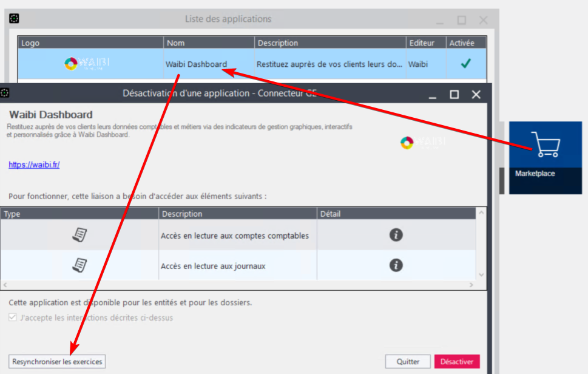Viewport: 588px width, 374px height.
Task: Click scroll right arrow of permissions table
Action: coord(471,285)
